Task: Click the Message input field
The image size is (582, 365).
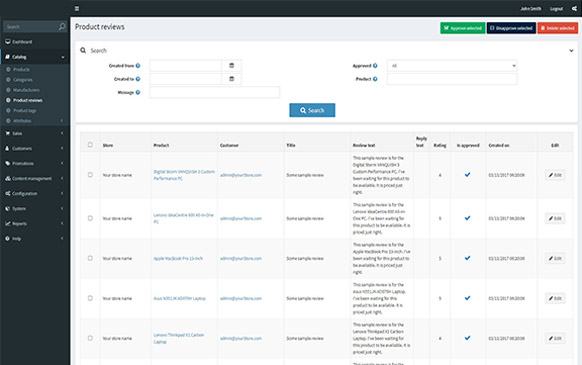Action: 215,92
